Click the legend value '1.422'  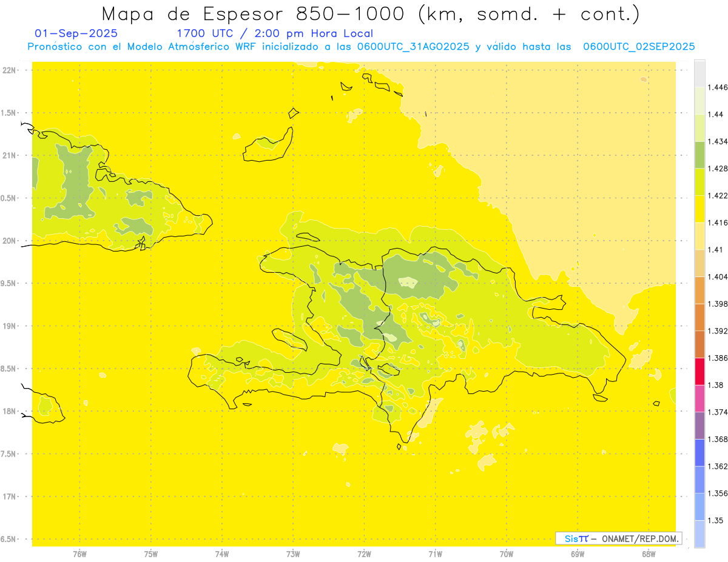(718, 196)
